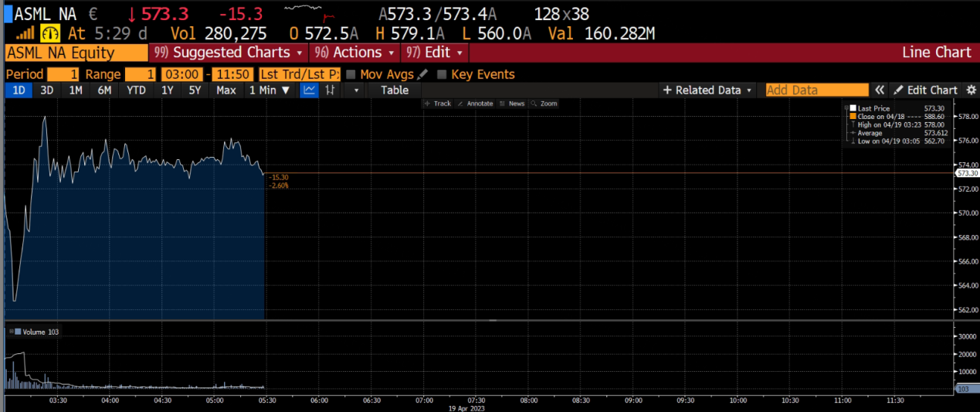Viewport: 980px width, 412px height.
Task: Click the -15.30 change label on chart
Action: coord(279,178)
